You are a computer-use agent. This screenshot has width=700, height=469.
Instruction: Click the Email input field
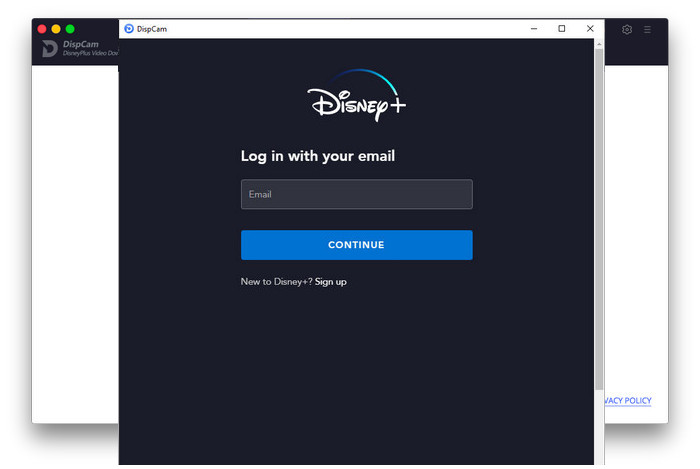coord(356,194)
